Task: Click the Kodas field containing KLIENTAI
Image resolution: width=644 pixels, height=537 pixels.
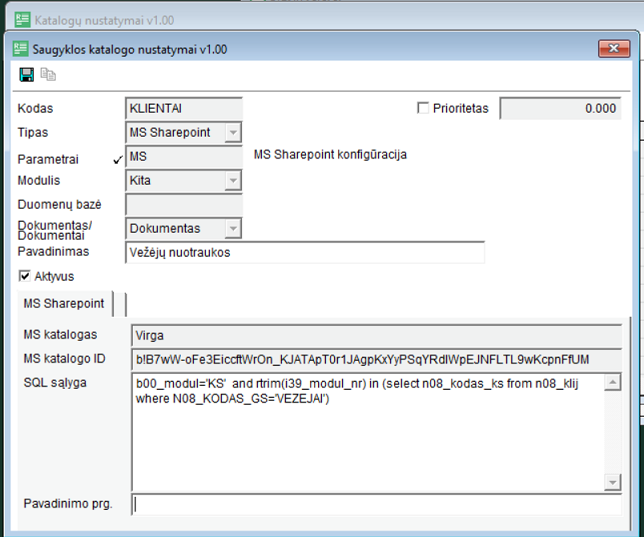Action: (x=183, y=108)
